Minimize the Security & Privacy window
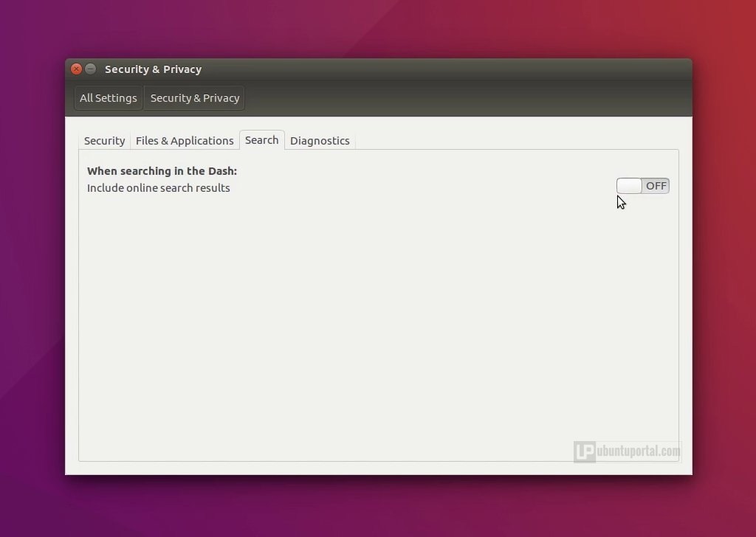Image resolution: width=756 pixels, height=537 pixels. click(x=90, y=69)
